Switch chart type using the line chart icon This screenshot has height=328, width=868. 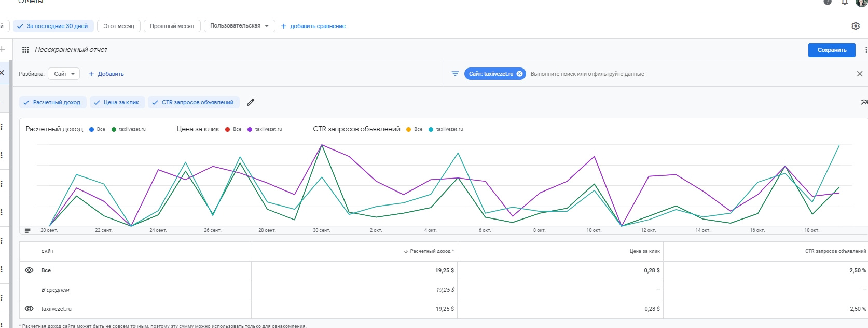coord(863,102)
